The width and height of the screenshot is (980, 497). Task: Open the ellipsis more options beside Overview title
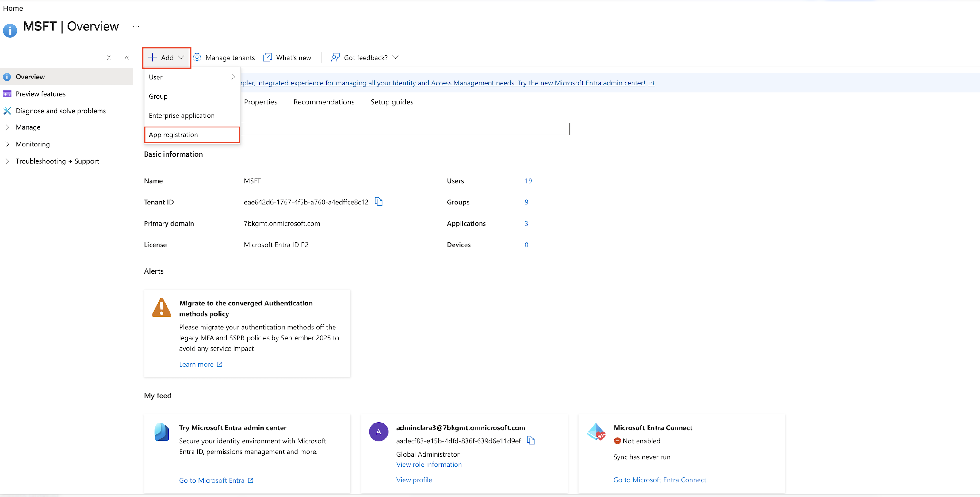[x=136, y=26]
